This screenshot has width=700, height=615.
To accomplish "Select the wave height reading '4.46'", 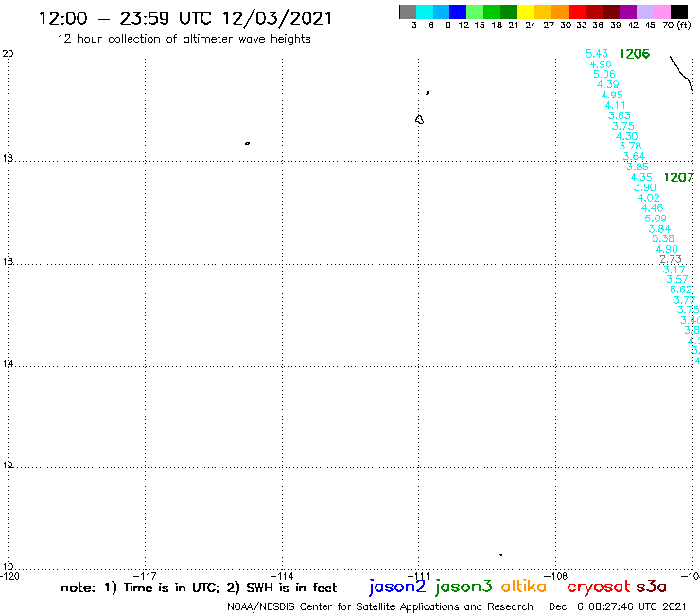I will (653, 208).
